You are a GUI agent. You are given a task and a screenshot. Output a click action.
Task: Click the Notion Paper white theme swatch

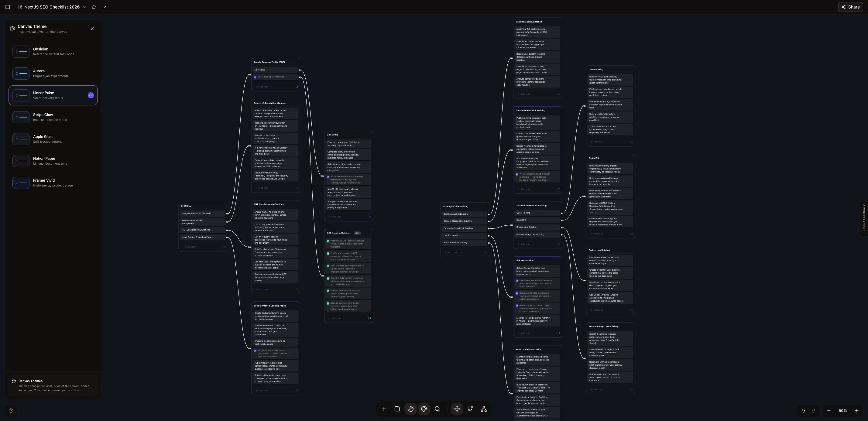(x=21, y=161)
